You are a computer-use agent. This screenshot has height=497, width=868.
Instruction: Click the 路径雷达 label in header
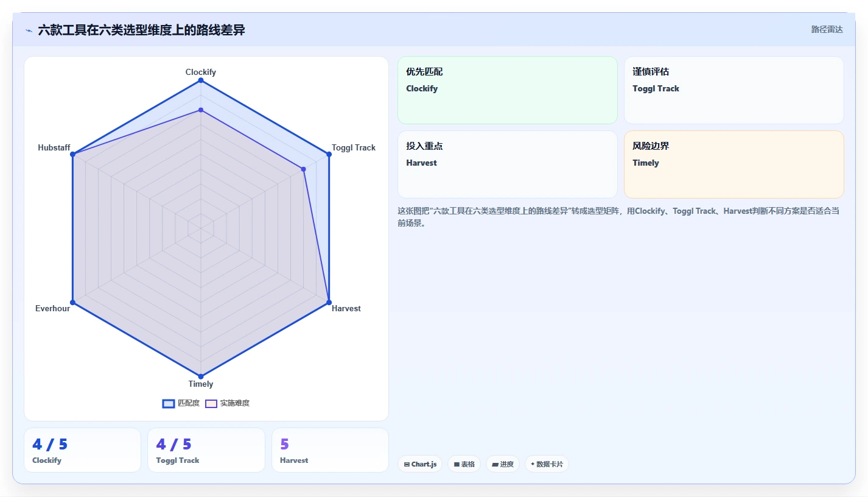point(827,29)
